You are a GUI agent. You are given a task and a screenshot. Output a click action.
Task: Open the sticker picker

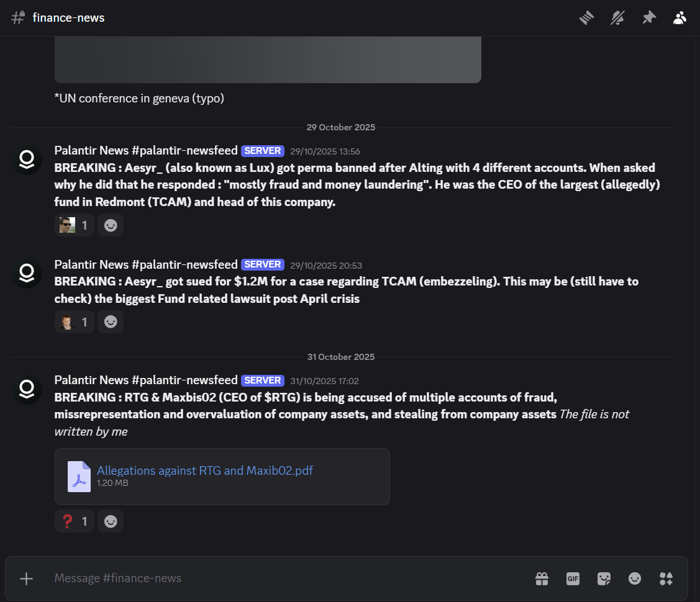tap(604, 578)
